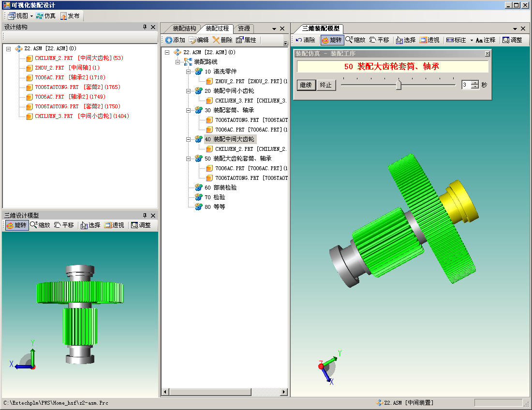Click the 标注 (Annotation) tool icon
The image size is (532, 410).
coord(450,40)
